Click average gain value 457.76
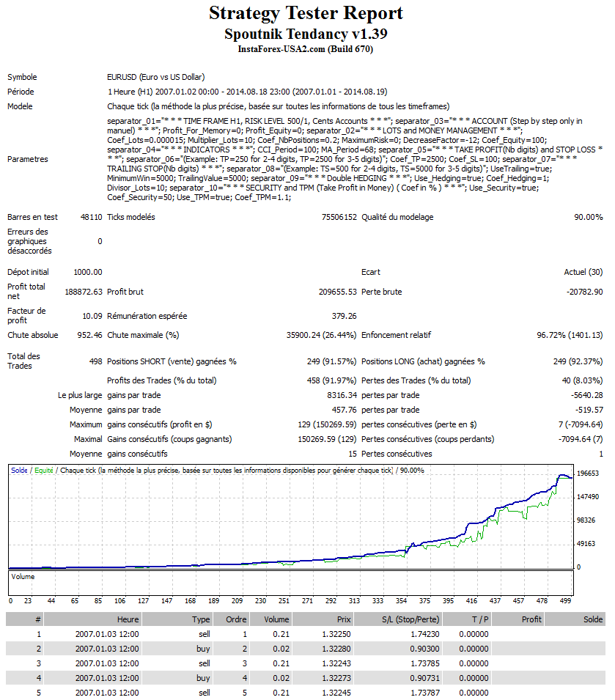This screenshot has height=700, width=615. pos(344,410)
